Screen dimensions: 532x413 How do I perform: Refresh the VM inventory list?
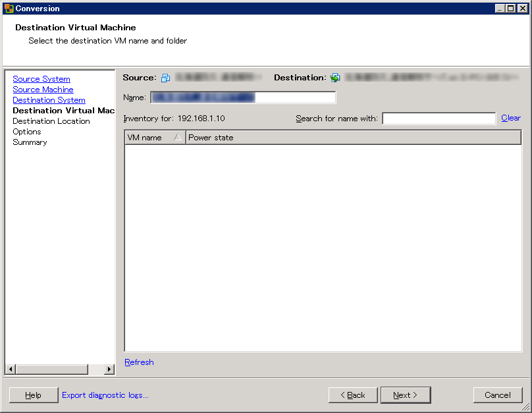click(x=139, y=362)
